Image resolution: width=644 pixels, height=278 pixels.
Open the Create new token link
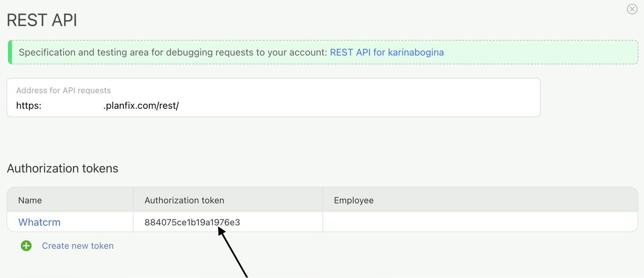pyautogui.click(x=78, y=246)
